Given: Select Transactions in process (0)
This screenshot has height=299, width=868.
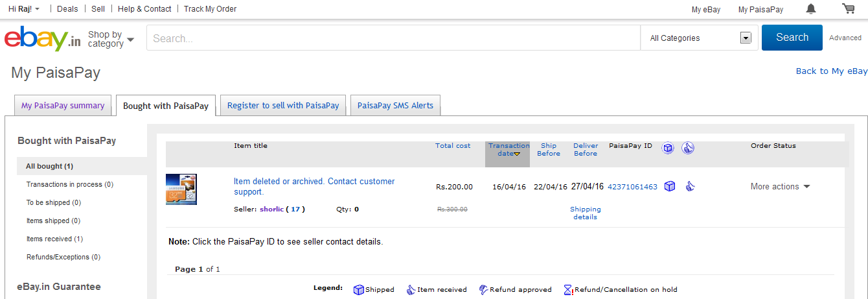Looking at the screenshot, I should 70,185.
